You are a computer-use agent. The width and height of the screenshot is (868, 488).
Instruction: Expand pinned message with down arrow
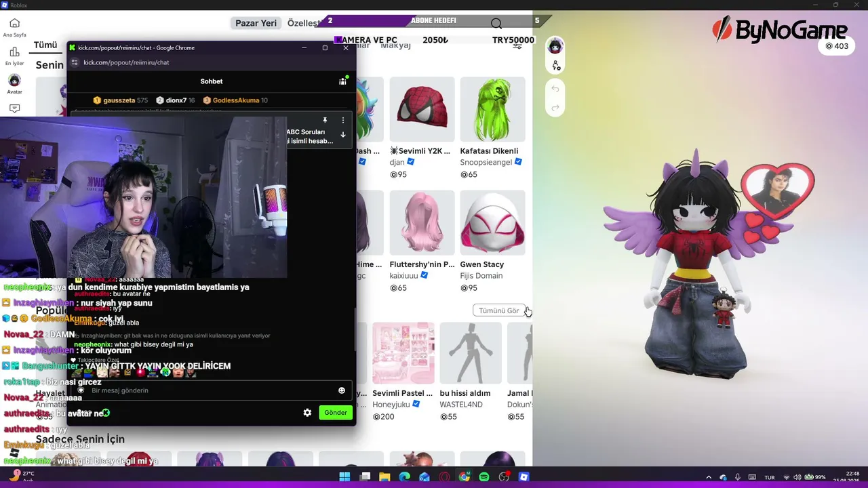click(x=342, y=135)
